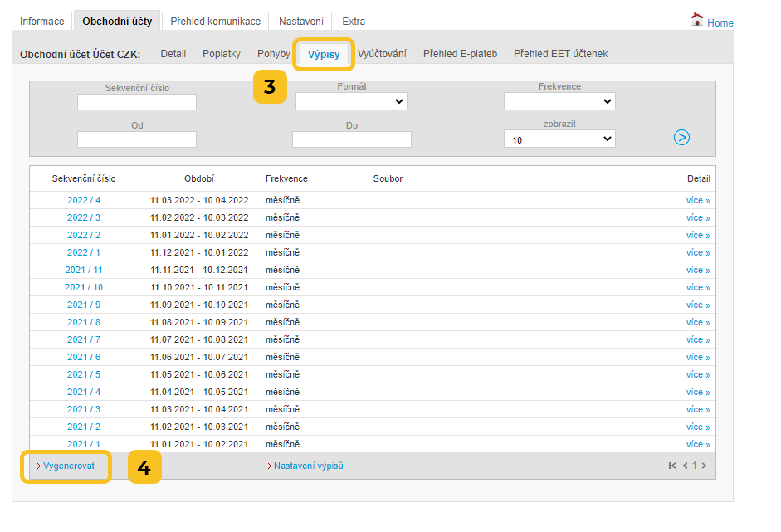Viewport: 781px width, 532px height.
Task: Go to Home via the house icon
Action: 697,20
